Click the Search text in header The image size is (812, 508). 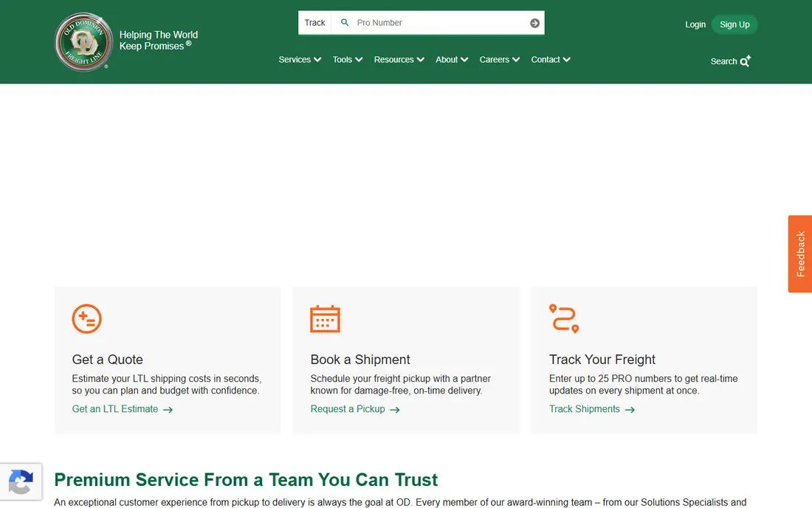pyautogui.click(x=723, y=61)
